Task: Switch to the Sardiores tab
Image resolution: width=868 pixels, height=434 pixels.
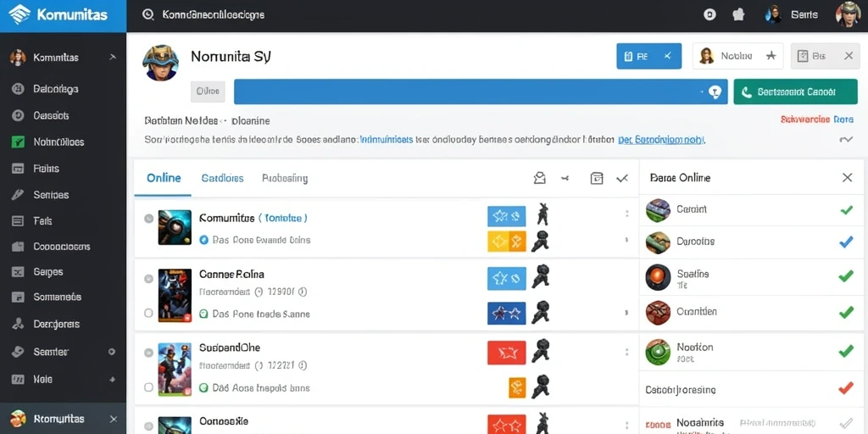Action: coord(223,178)
